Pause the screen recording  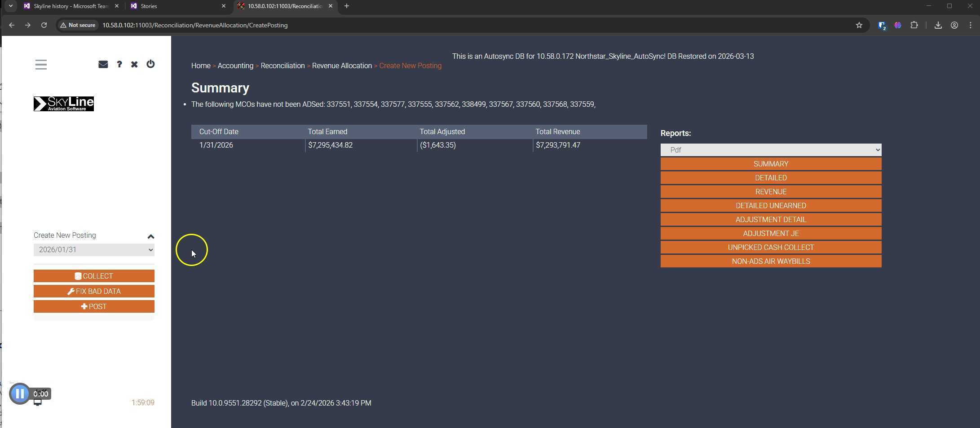pyautogui.click(x=20, y=394)
